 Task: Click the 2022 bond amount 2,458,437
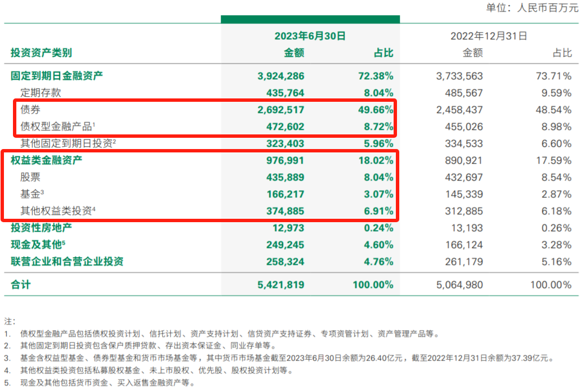click(x=459, y=110)
